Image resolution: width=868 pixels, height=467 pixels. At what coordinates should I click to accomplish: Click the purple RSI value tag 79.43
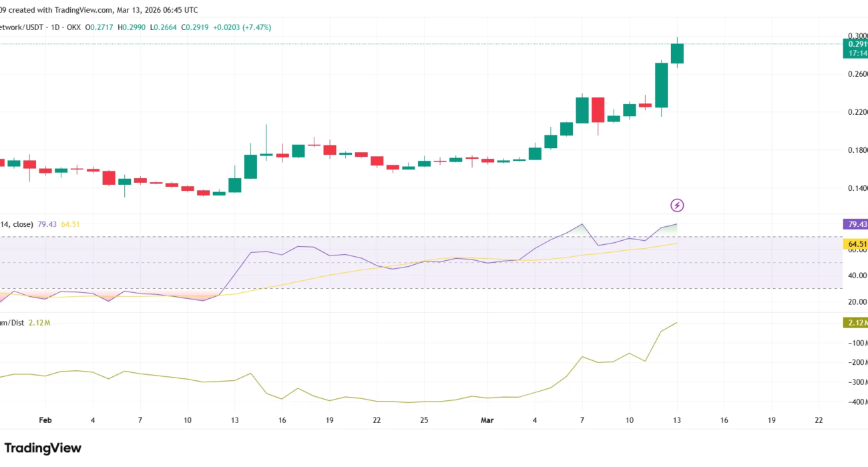point(855,224)
